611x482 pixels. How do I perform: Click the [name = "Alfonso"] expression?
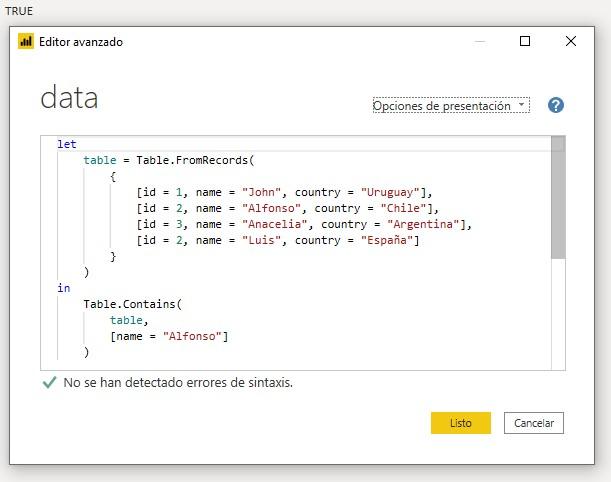point(169,336)
